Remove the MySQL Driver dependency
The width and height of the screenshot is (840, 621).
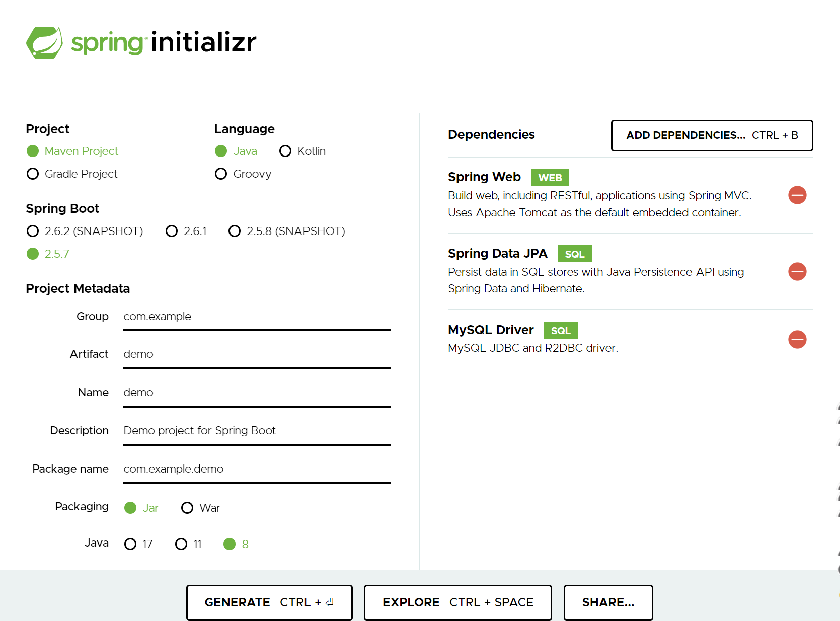pos(797,339)
